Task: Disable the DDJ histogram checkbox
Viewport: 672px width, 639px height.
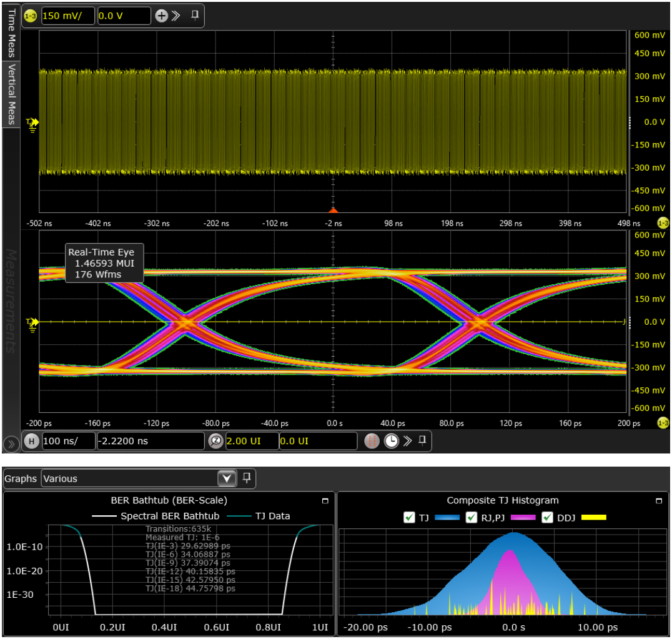Action: point(548,517)
